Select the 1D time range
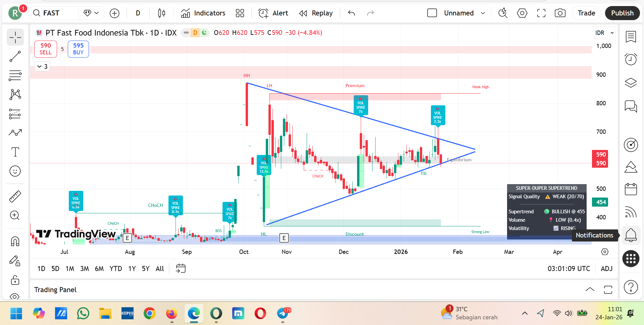 (x=41, y=268)
